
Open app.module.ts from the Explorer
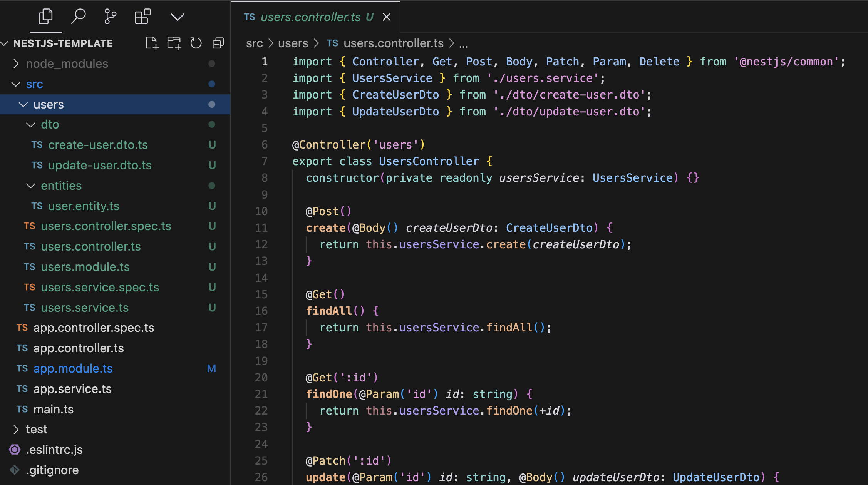coord(73,368)
